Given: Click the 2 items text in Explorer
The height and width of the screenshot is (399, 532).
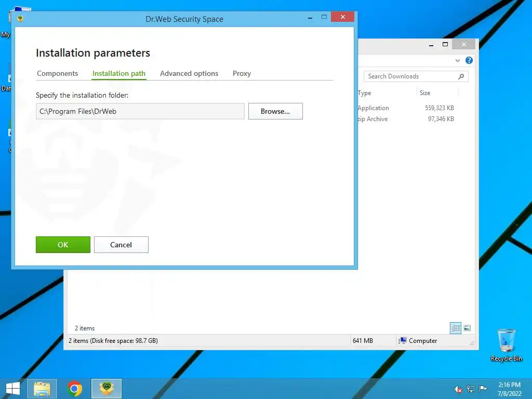Looking at the screenshot, I should click(85, 328).
